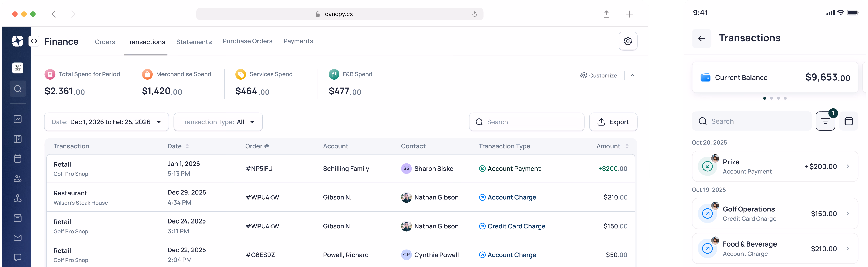Click the Canopy logo in the sidebar
This screenshot has width=868, height=267.
point(17,41)
